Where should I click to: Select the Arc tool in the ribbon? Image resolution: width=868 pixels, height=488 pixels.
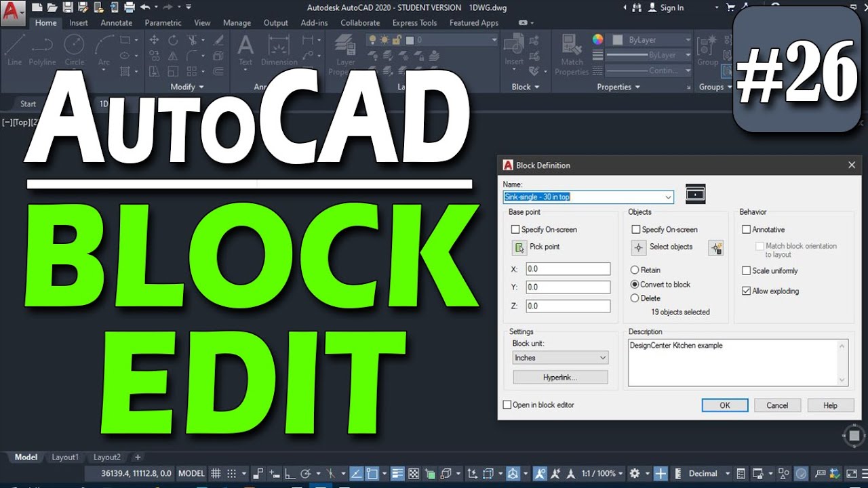[x=104, y=50]
